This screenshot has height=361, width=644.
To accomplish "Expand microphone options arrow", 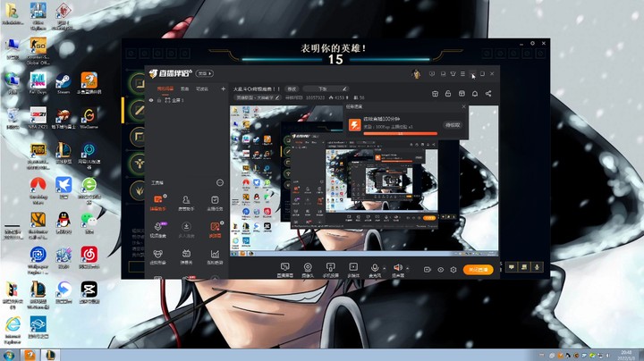I will pyautogui.click(x=384, y=268).
